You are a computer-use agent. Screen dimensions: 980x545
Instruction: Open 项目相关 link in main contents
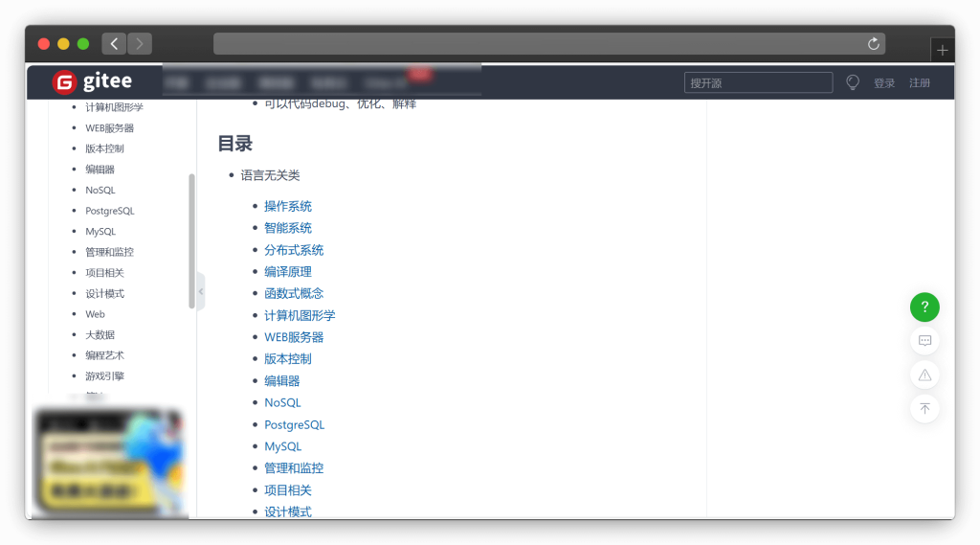287,490
